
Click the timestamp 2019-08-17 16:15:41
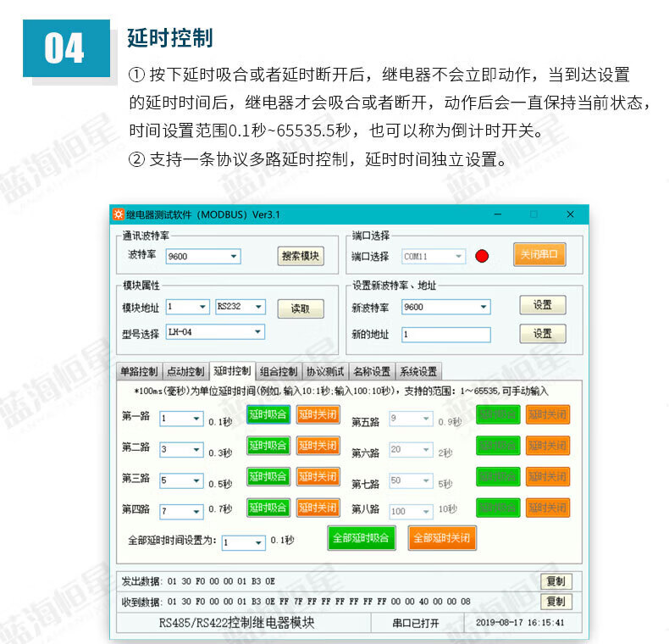tap(520, 623)
